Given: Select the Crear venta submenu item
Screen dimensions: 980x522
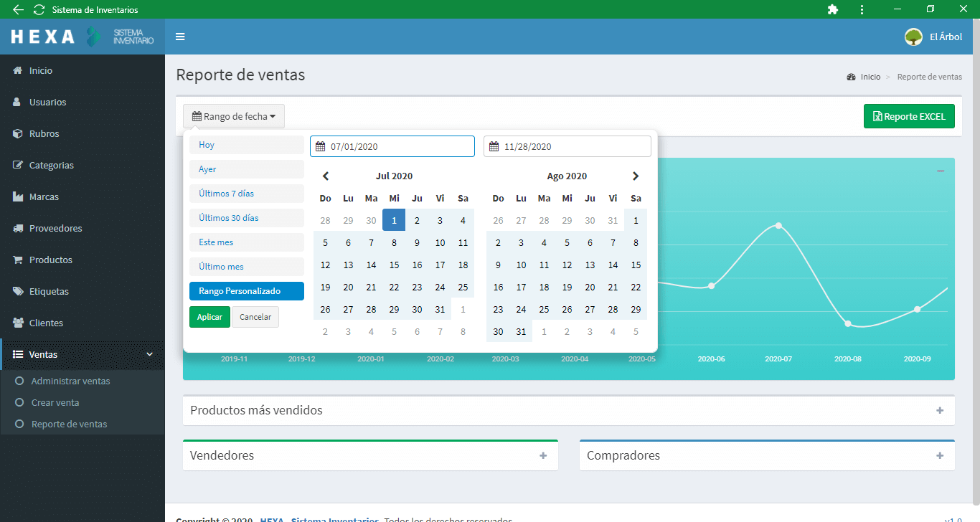Looking at the screenshot, I should pyautogui.click(x=55, y=402).
